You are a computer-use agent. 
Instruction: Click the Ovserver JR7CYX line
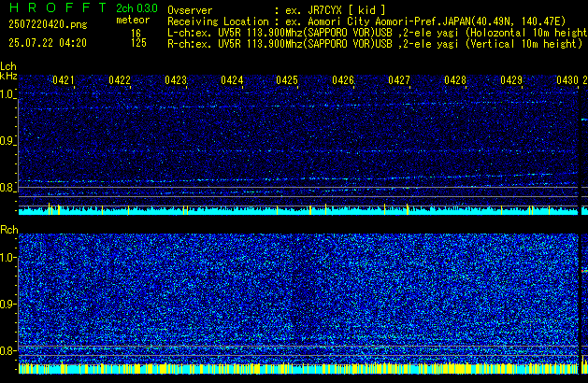pos(277,10)
